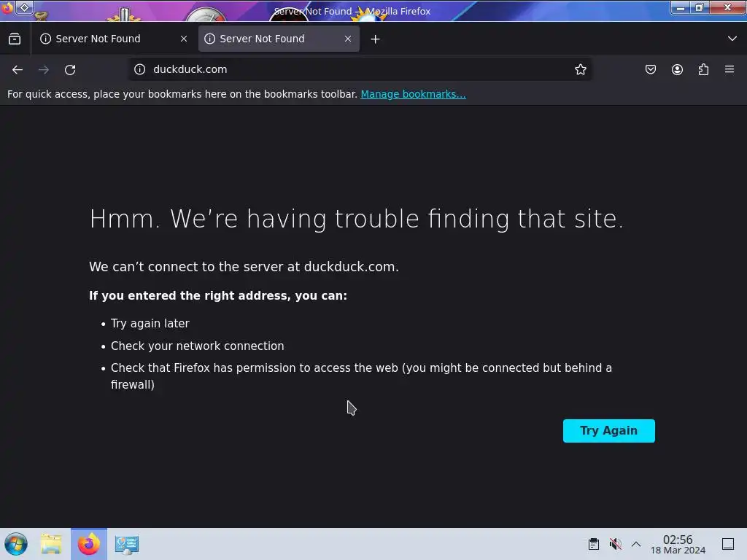Open the Manage bookmarks link
Viewport: 747px width, 560px height.
click(x=413, y=94)
